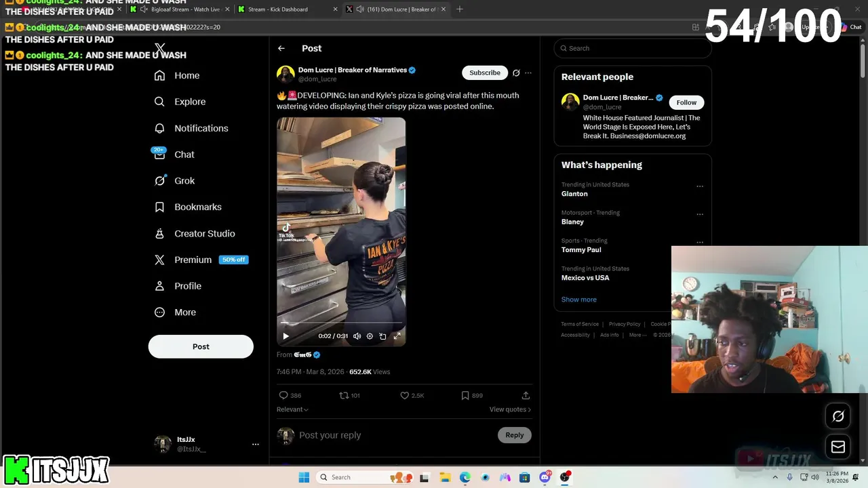This screenshot has height=488, width=868.
Task: Click the X Search box
Action: point(633,48)
